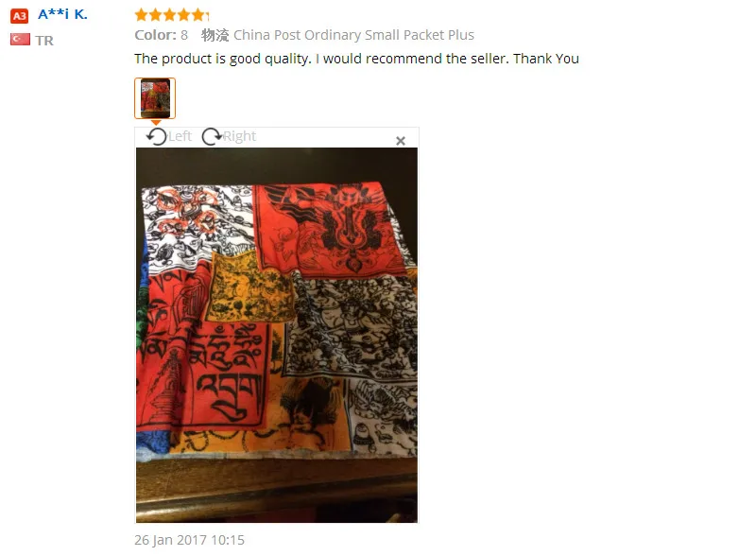Screen dimensions: 756x556
Task: Click the 物流 logistics label
Action: (215, 35)
